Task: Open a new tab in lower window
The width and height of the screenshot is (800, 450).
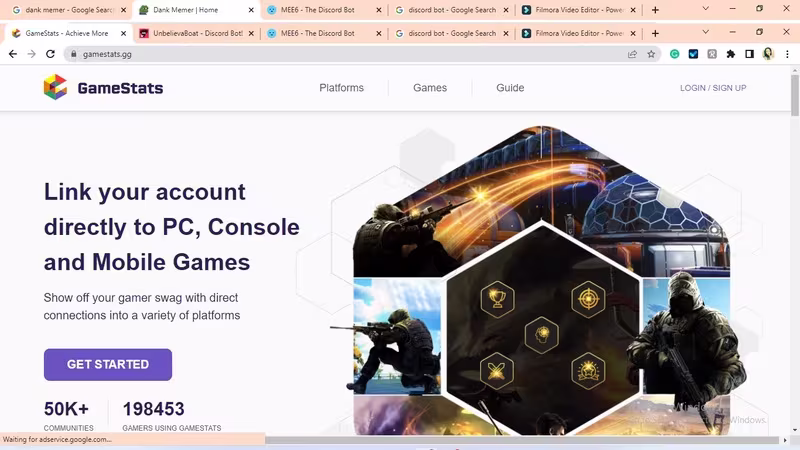Action: point(655,33)
